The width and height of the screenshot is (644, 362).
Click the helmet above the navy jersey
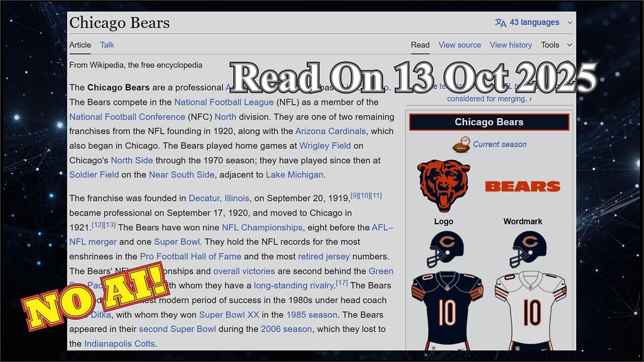pos(446,249)
